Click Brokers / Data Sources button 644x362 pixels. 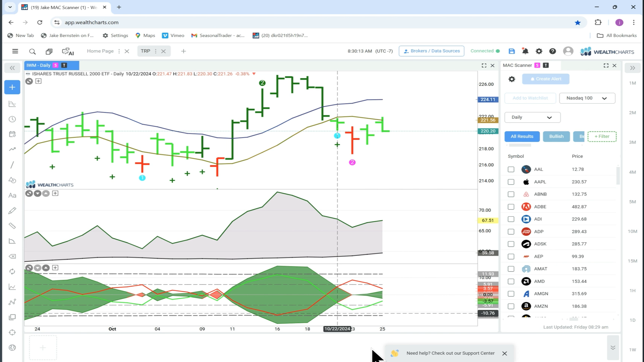click(431, 51)
